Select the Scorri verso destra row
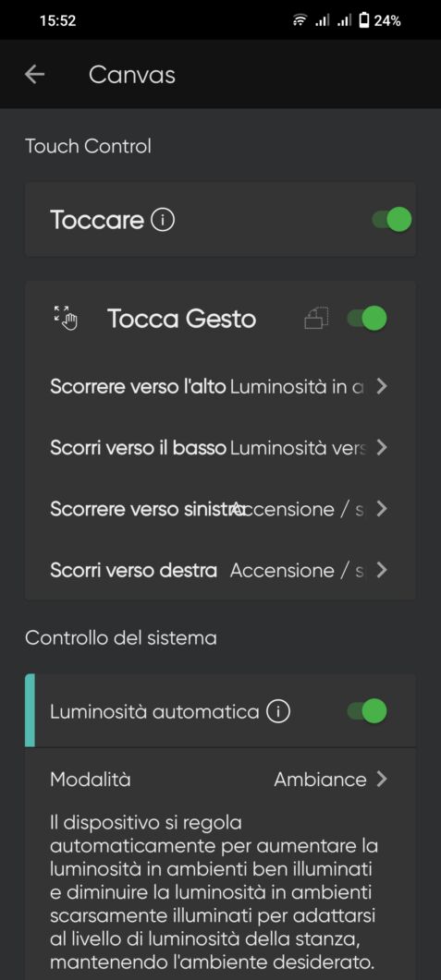 pos(220,571)
